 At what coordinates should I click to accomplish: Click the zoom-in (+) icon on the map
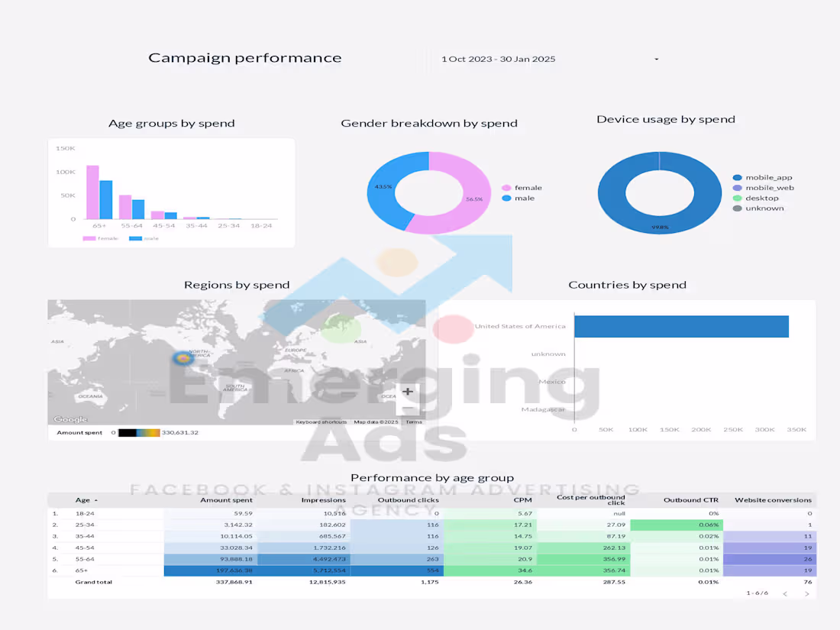tap(408, 390)
